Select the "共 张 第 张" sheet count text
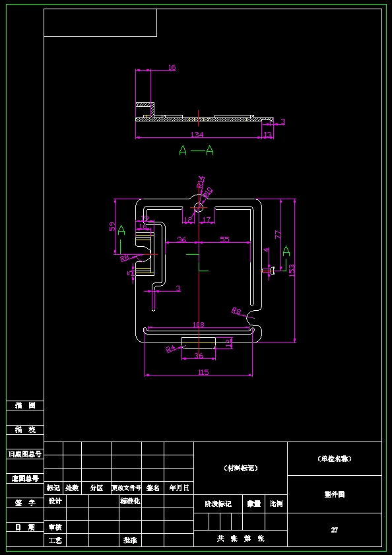The image size is (392, 555). [x=241, y=539]
